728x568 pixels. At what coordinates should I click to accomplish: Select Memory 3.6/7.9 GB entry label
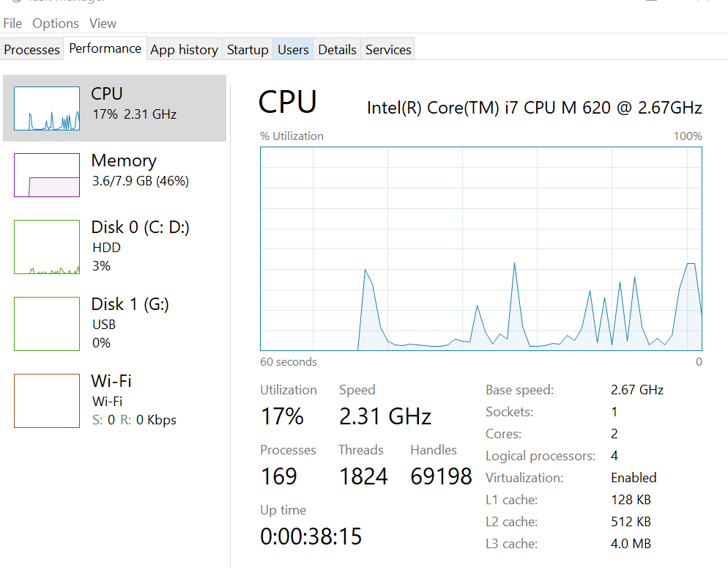(140, 181)
